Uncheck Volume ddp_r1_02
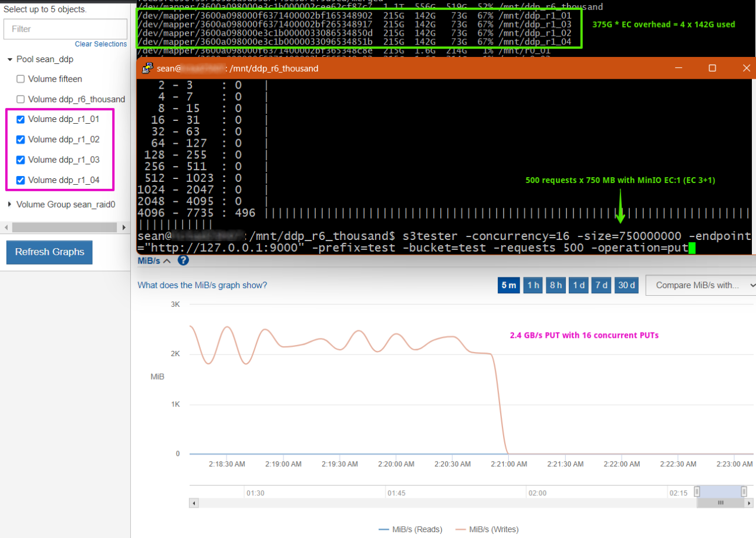The image size is (756, 538). pyautogui.click(x=21, y=140)
